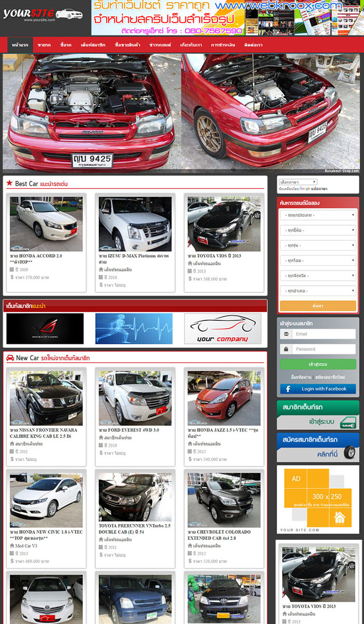Image resolution: width=364 pixels, height=624 pixels.
Task: Click the 'your company' car logo banner
Action: tap(223, 329)
